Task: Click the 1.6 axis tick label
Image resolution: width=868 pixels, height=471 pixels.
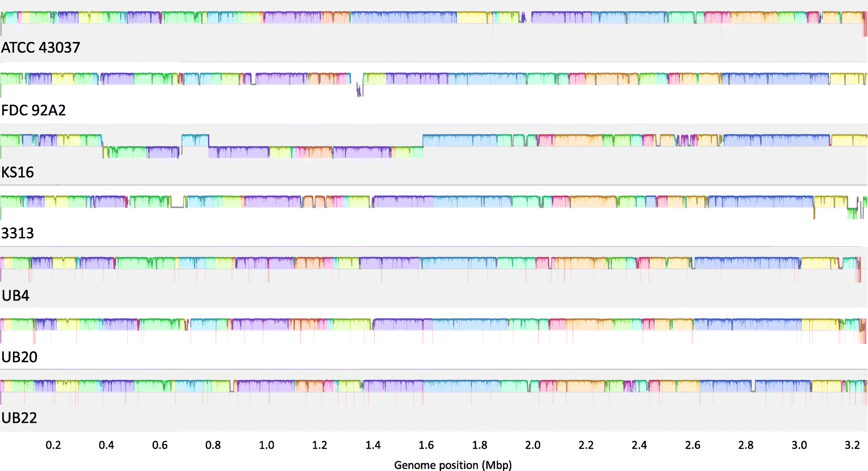Action: click(x=426, y=445)
